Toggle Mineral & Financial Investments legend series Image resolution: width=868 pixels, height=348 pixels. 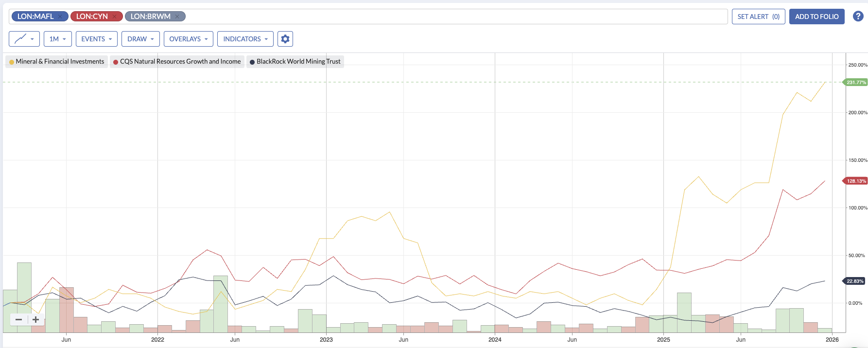click(56, 62)
